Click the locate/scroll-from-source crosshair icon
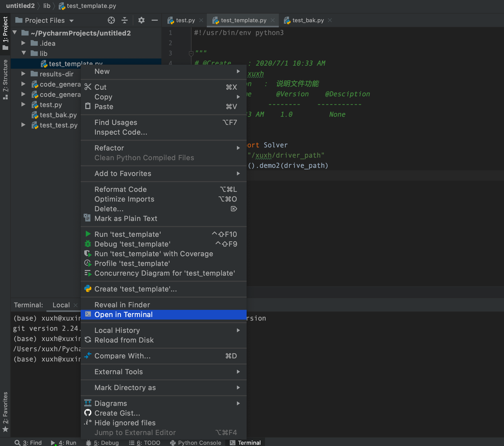Viewport: 504px width, 446px height. coord(111,20)
